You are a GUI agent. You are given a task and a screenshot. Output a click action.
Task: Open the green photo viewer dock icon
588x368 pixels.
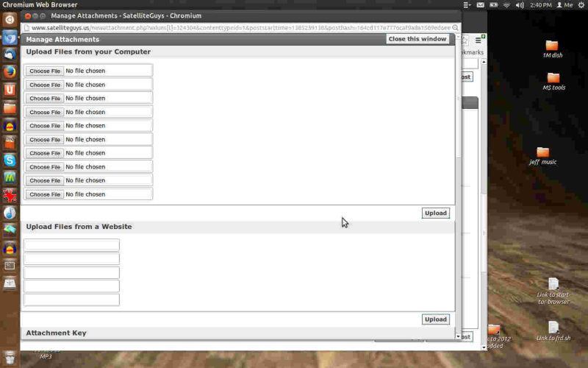pyautogui.click(x=10, y=230)
